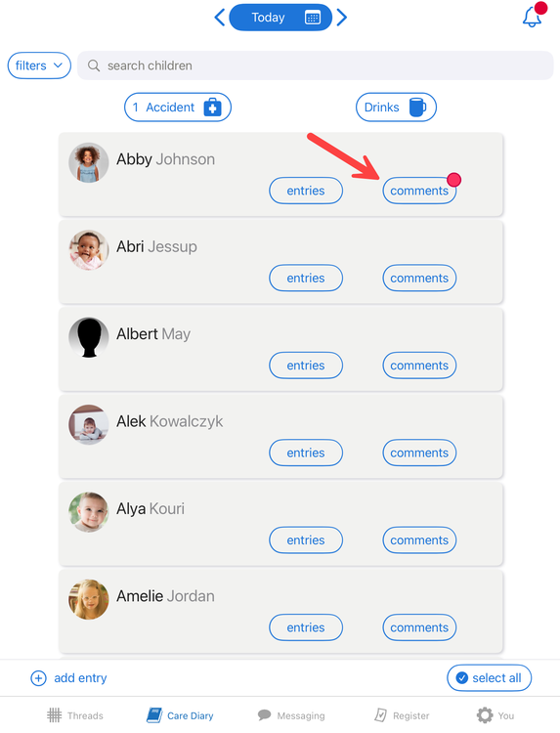View entries for Abri Jessup
Image resolution: width=560 pixels, height=733 pixels.
(306, 279)
